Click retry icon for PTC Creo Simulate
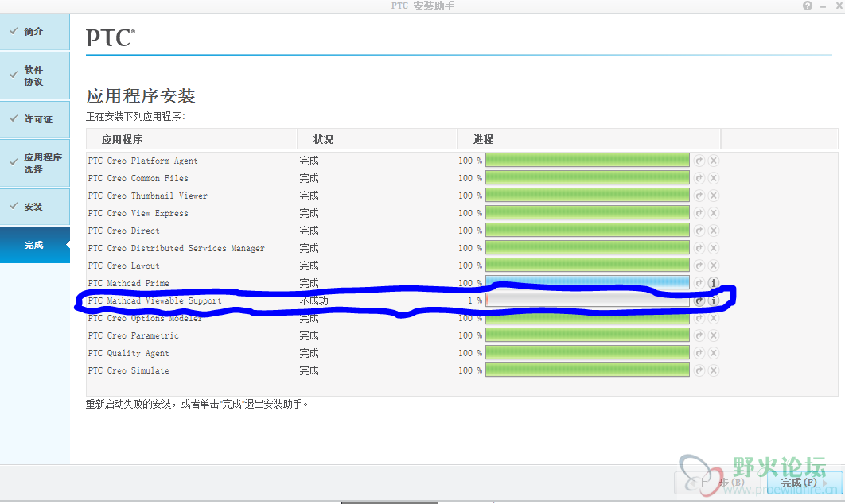This screenshot has width=845, height=504. [x=699, y=370]
